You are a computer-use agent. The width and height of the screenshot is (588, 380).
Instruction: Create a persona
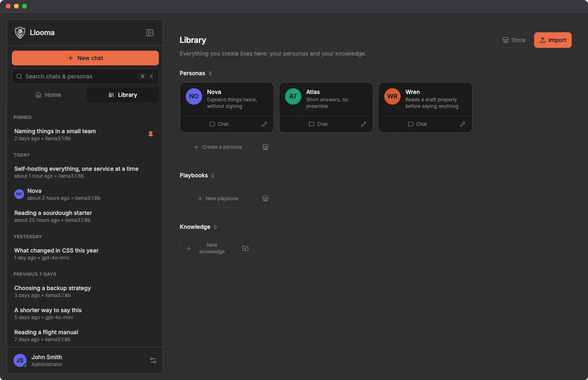click(x=218, y=147)
